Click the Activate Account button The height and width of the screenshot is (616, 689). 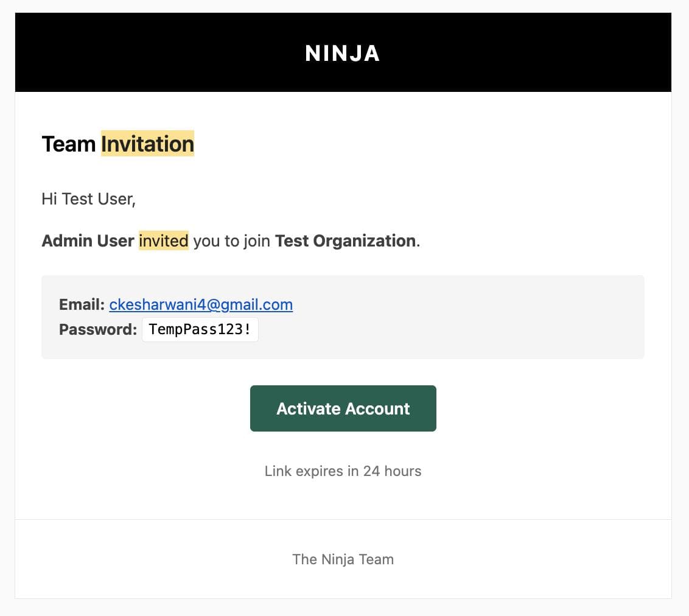pyautogui.click(x=343, y=408)
